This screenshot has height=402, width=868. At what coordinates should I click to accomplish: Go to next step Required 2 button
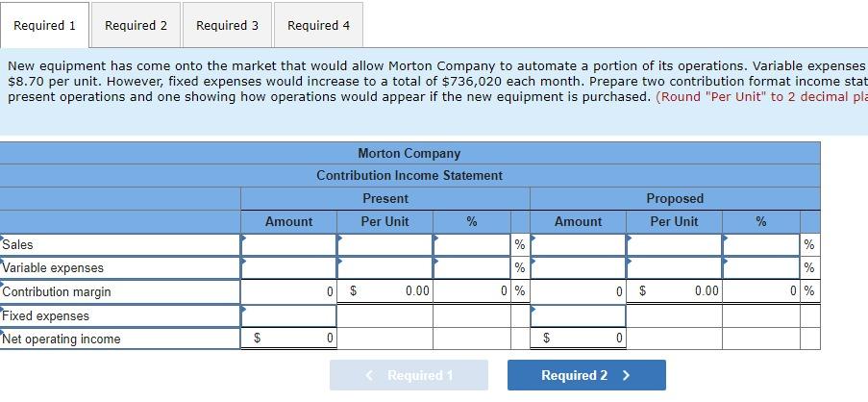tap(586, 375)
